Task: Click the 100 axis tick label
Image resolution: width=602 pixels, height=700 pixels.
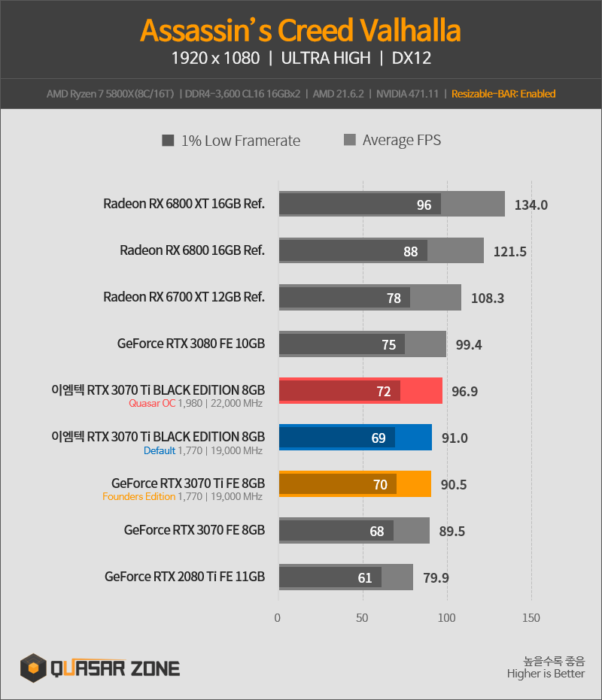Action: pyautogui.click(x=446, y=618)
